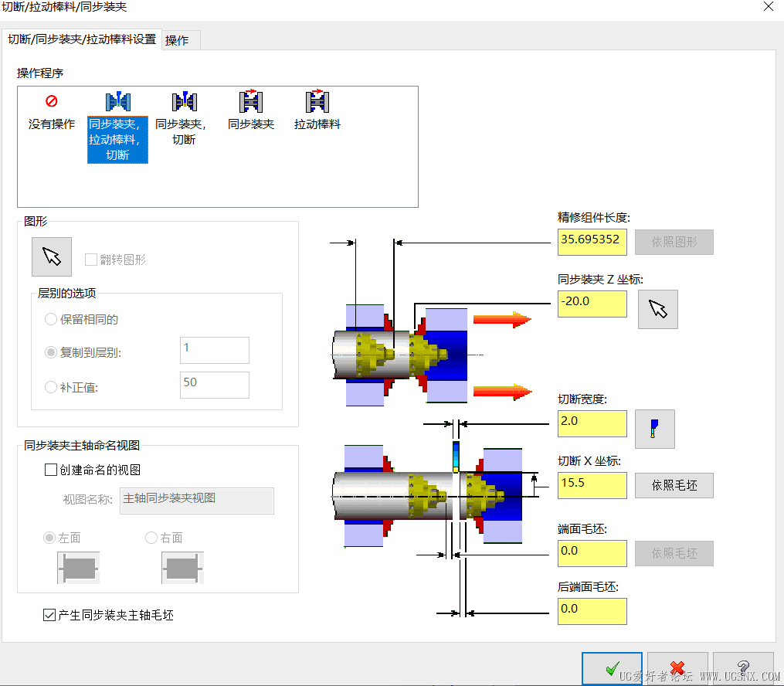Confirm with the green checkmark button
This screenshot has height=686, width=784.
(x=612, y=668)
